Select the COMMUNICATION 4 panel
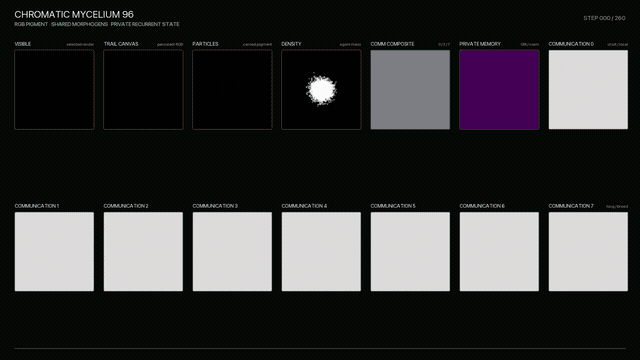 coord(321,251)
